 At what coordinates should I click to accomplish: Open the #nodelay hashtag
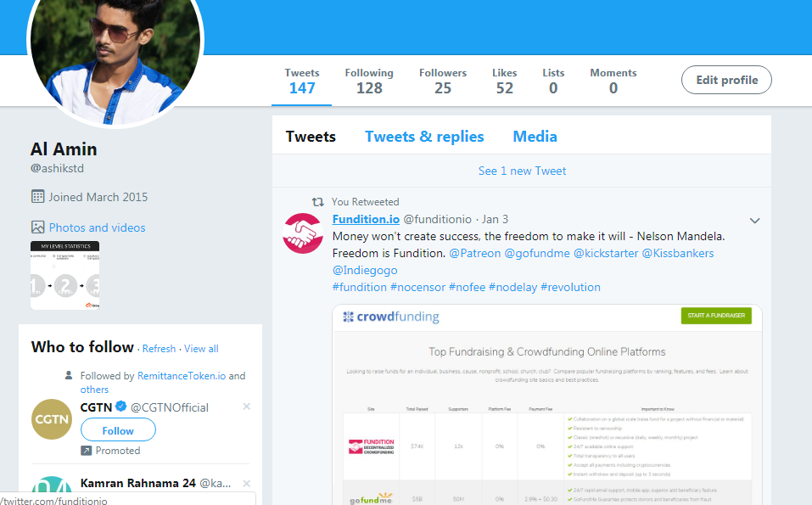(512, 288)
